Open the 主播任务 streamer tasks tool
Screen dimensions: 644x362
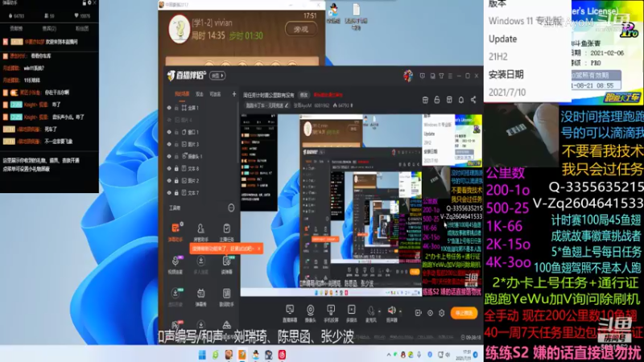click(226, 232)
